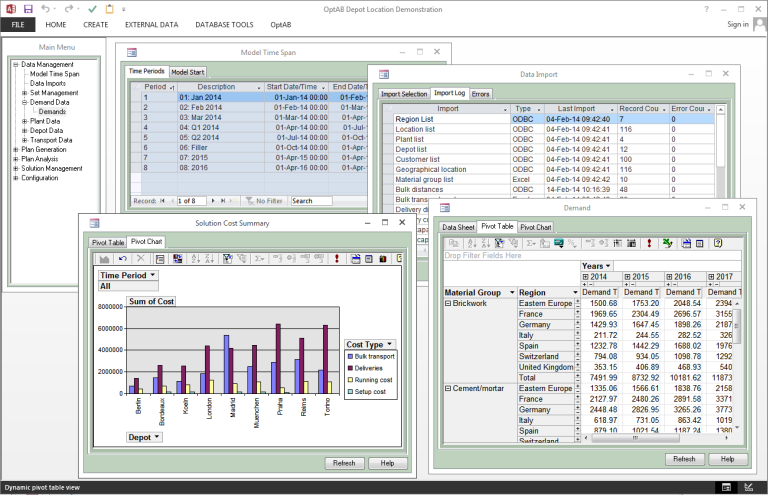The width and height of the screenshot is (768, 495).
Task: Switch to Pivot Table tab in Solution Cost Summary
Action: (x=108, y=242)
